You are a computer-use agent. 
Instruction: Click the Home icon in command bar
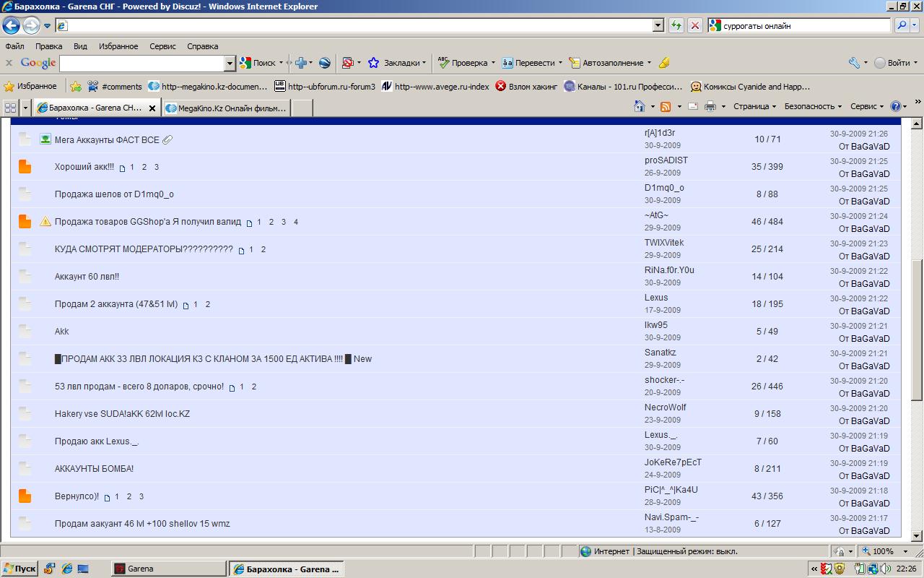pyautogui.click(x=639, y=106)
